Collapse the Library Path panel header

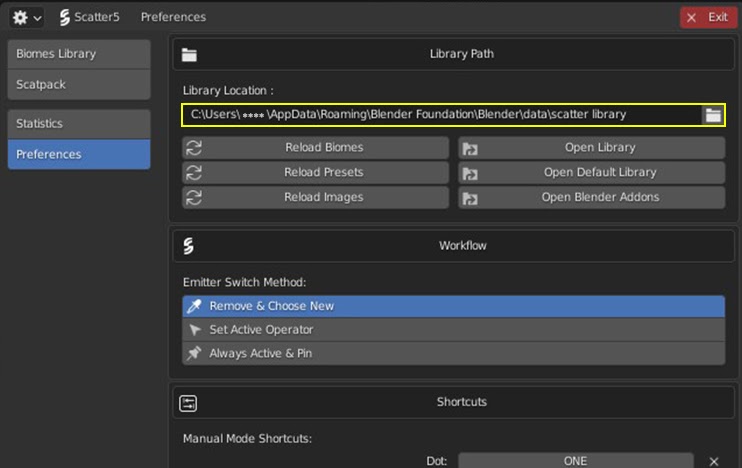pos(454,54)
